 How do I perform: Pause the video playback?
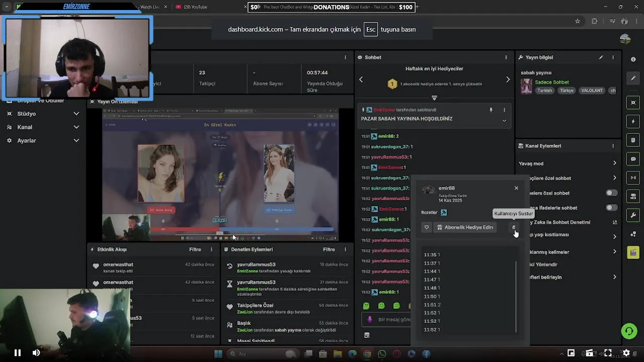[x=17, y=353]
